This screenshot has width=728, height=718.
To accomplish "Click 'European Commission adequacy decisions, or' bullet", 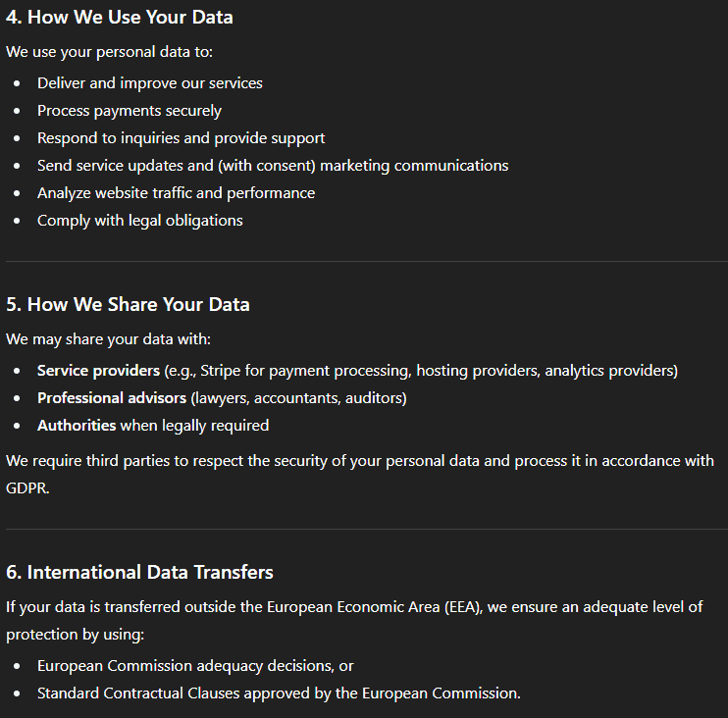I will pos(195,666).
